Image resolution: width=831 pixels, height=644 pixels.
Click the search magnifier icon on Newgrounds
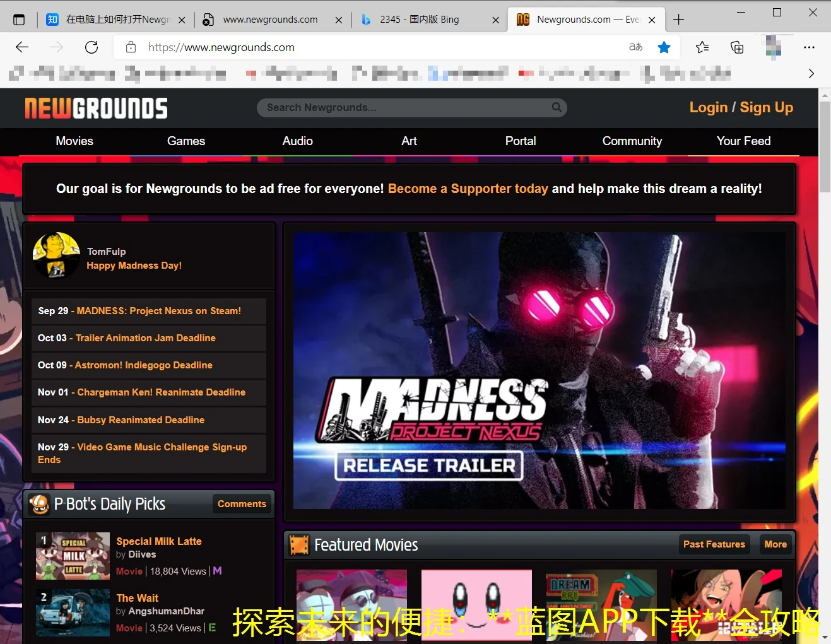(x=557, y=107)
